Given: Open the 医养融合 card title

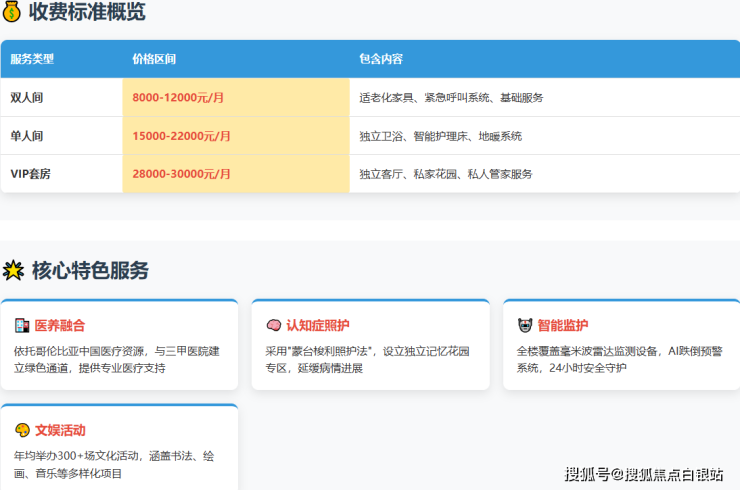Looking at the screenshot, I should coord(60,326).
